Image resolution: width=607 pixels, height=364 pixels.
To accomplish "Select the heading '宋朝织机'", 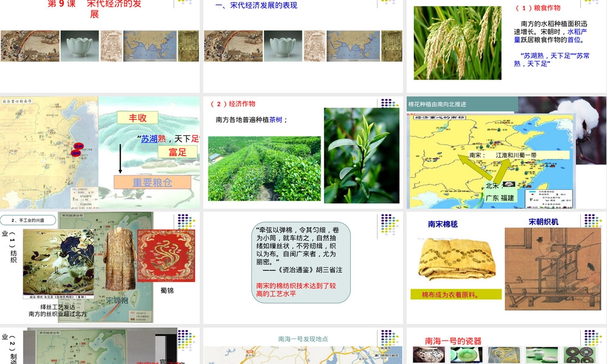I will click(543, 221).
